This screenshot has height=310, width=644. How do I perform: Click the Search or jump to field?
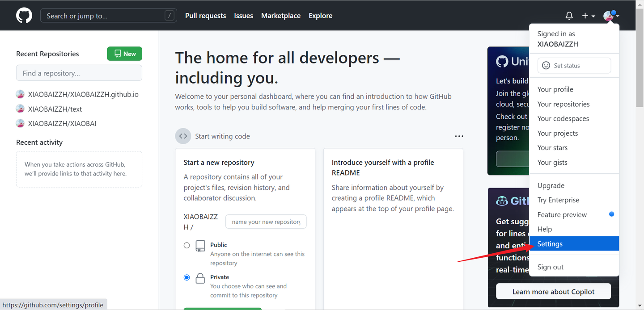pos(109,16)
